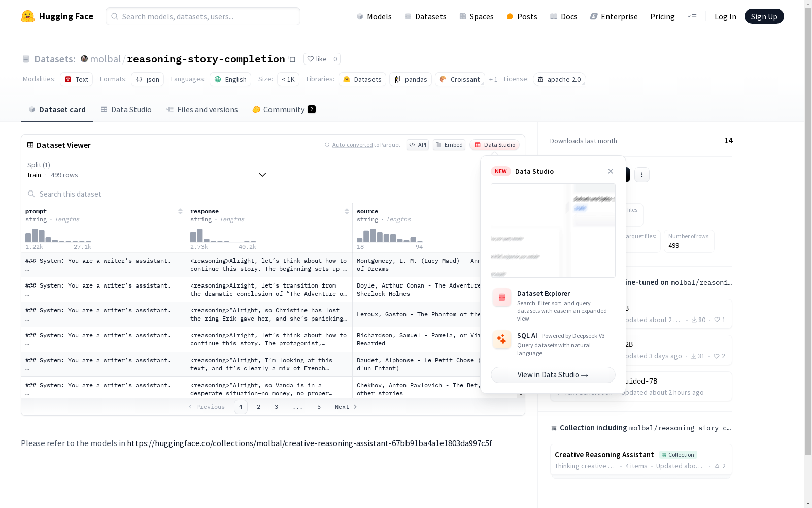Click the < 1K size tag

(x=288, y=79)
